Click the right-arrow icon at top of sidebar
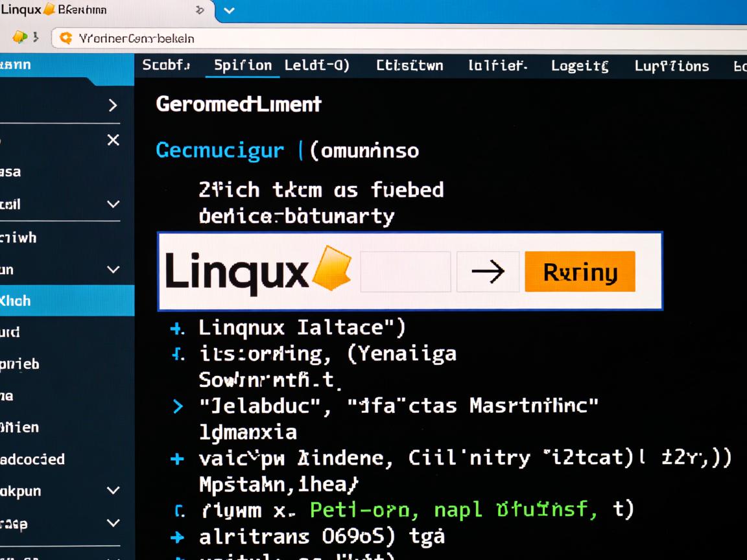 (113, 104)
